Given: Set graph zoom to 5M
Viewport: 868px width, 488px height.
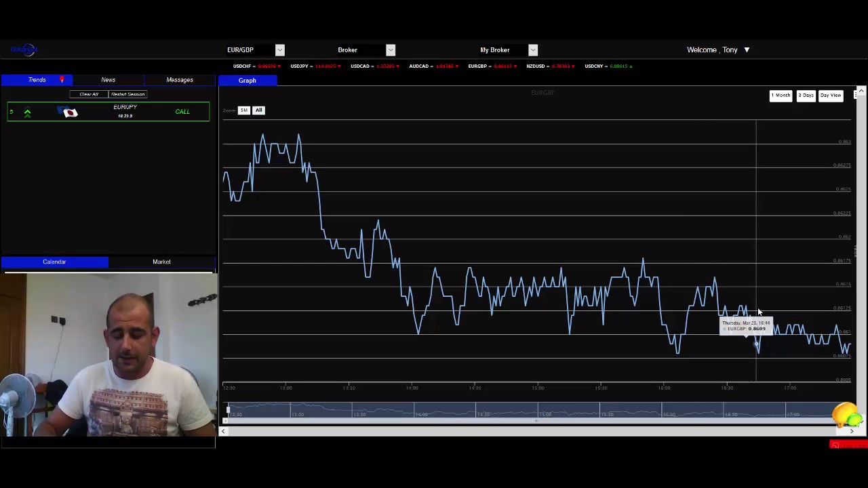Looking at the screenshot, I should coord(243,110).
